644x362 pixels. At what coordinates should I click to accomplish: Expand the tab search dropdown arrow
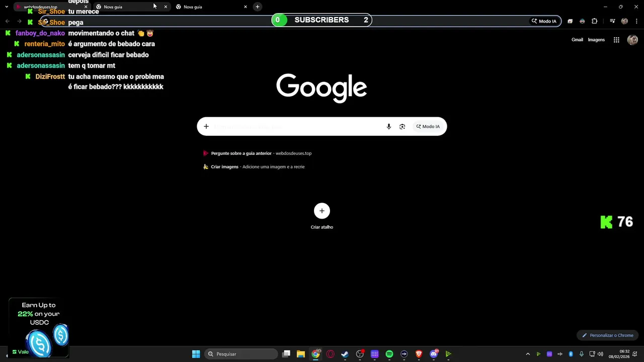coord(7,7)
